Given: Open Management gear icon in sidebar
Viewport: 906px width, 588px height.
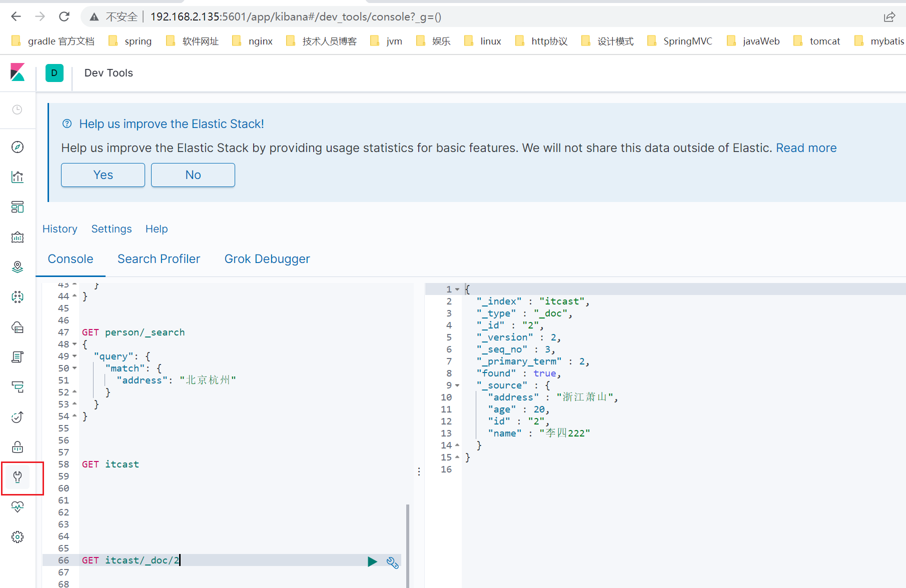Looking at the screenshot, I should [x=18, y=537].
